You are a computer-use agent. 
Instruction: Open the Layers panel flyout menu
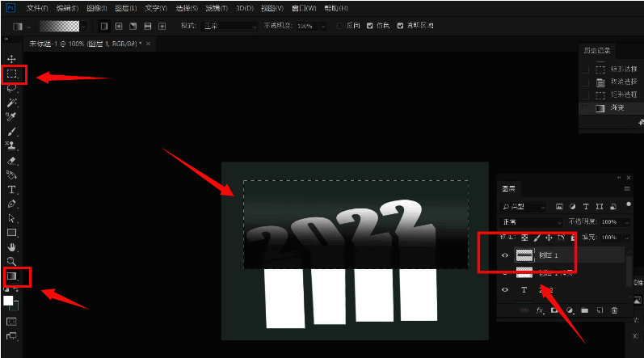point(627,189)
